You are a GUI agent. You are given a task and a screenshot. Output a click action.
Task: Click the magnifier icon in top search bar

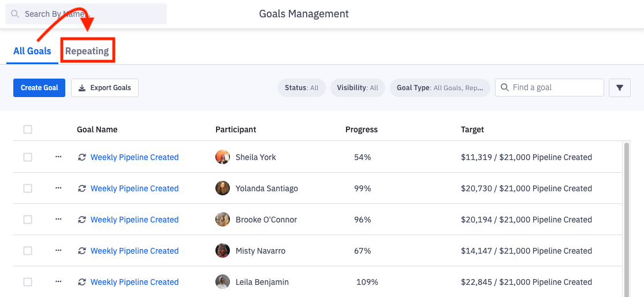click(x=14, y=14)
